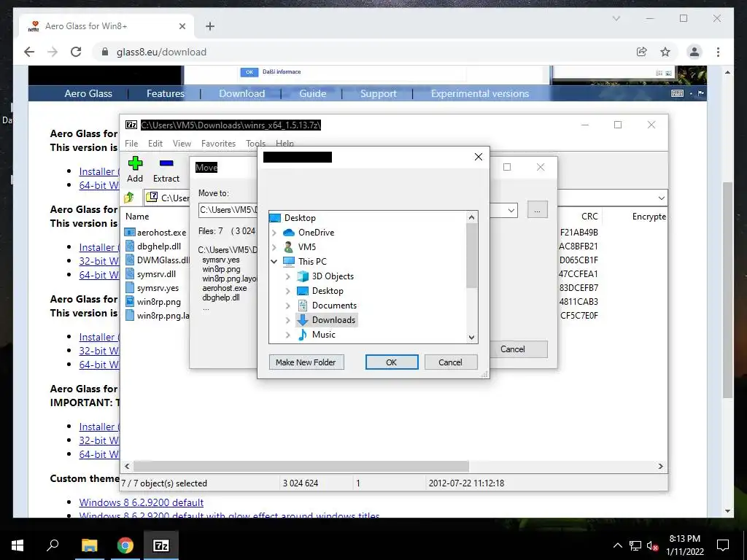Select the VM5 user folder icon
Screen dimensions: 747x560
click(x=288, y=246)
